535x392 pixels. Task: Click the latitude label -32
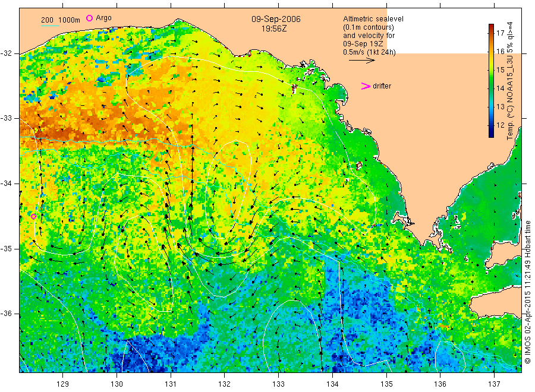(x=7, y=53)
